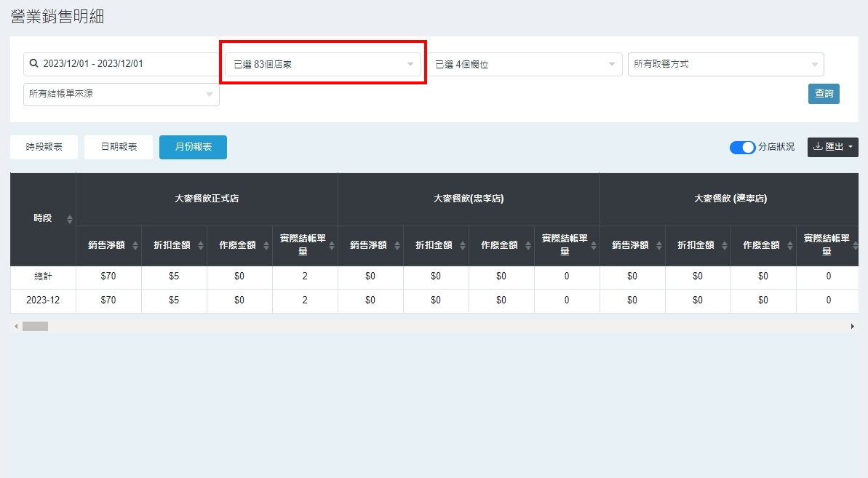Switch to the 時段報表 tab

coord(44,147)
